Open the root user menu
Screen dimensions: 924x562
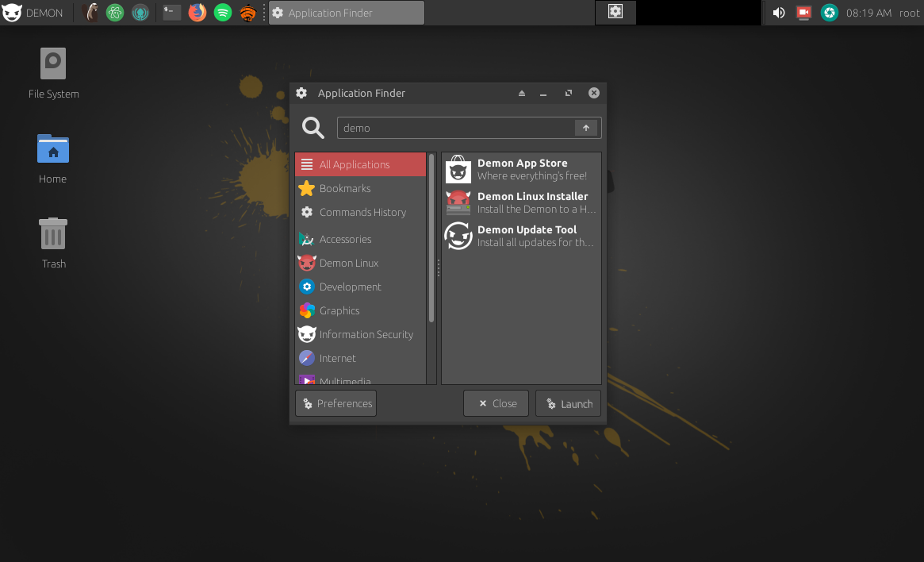click(909, 13)
